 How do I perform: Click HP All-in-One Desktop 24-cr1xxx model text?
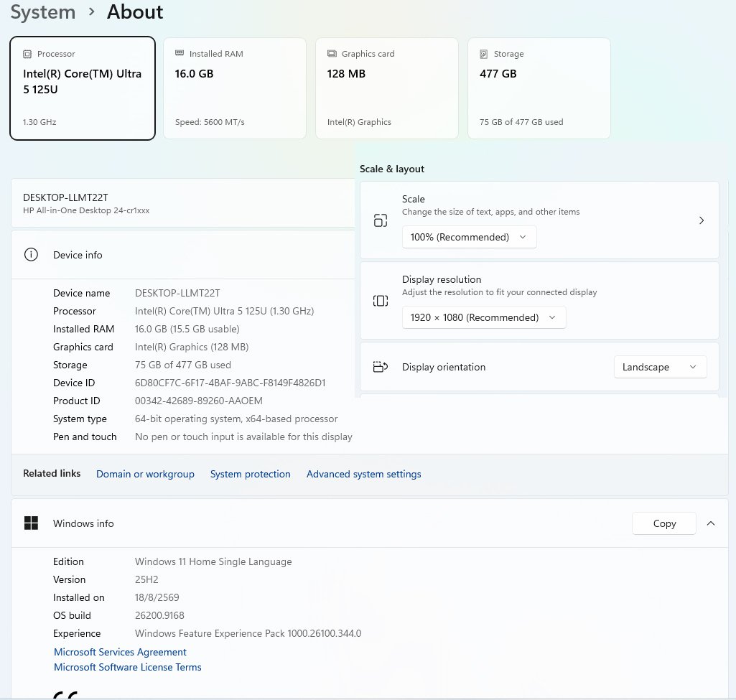pos(86,210)
